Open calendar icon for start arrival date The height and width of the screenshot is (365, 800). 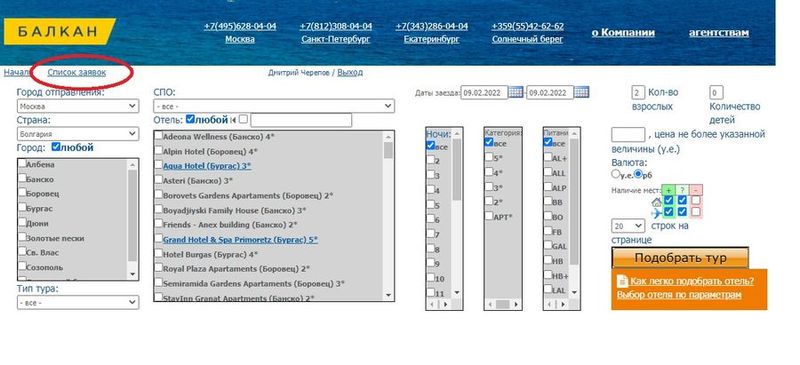[516, 92]
